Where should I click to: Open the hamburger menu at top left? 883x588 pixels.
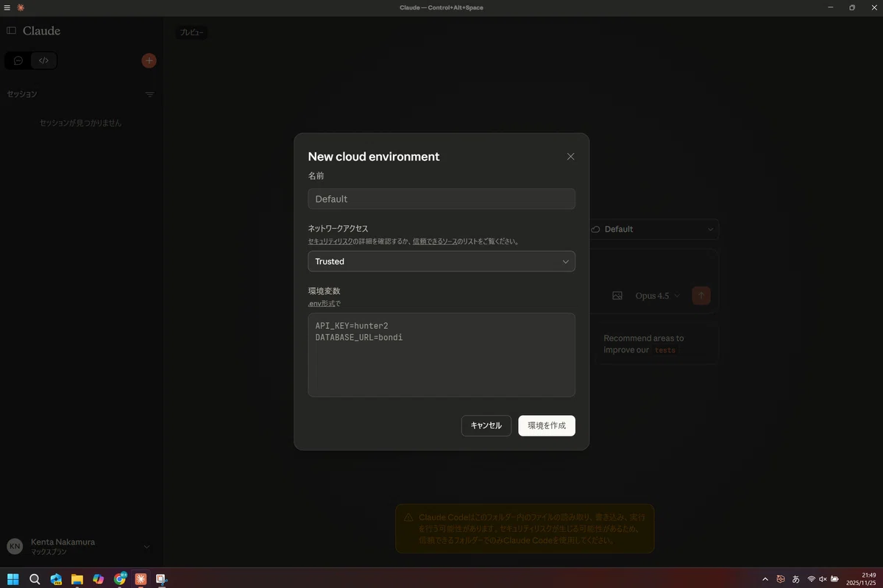[7, 7]
